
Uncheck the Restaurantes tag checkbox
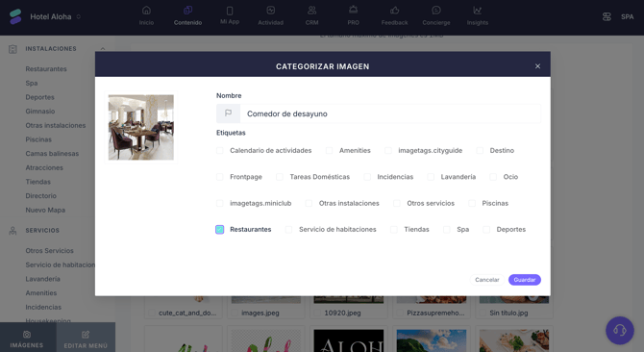click(x=220, y=230)
